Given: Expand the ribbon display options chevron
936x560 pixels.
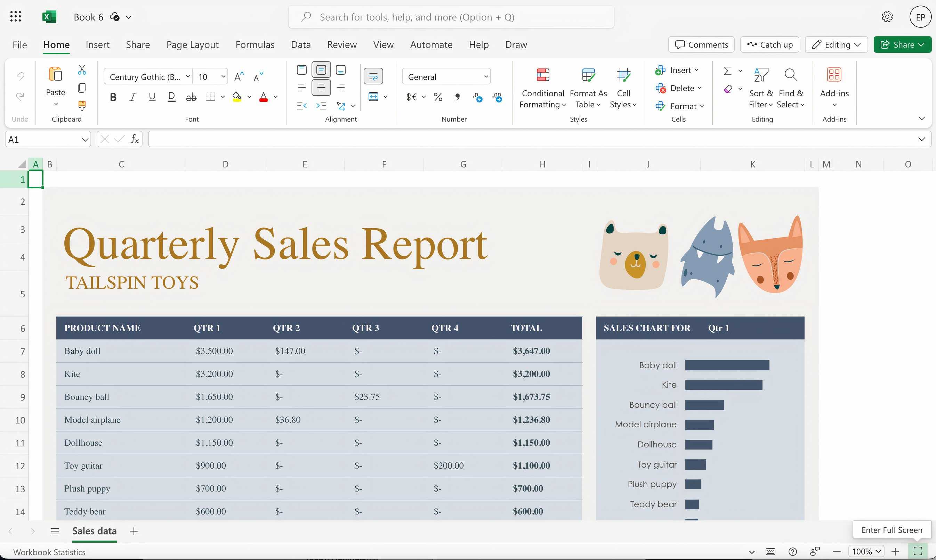Looking at the screenshot, I should pyautogui.click(x=921, y=118).
